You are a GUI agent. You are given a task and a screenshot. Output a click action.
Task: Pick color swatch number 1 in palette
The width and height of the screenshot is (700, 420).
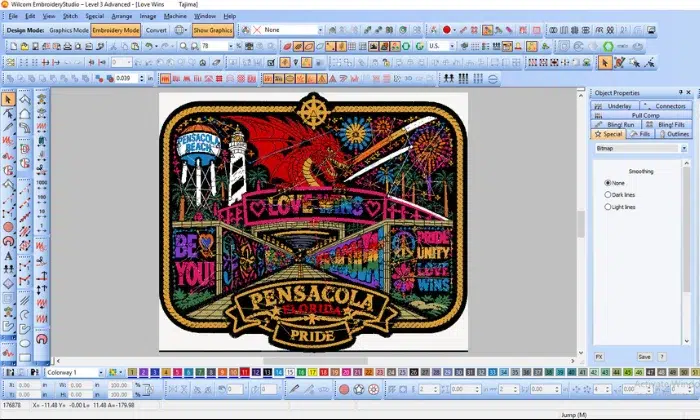(132, 372)
